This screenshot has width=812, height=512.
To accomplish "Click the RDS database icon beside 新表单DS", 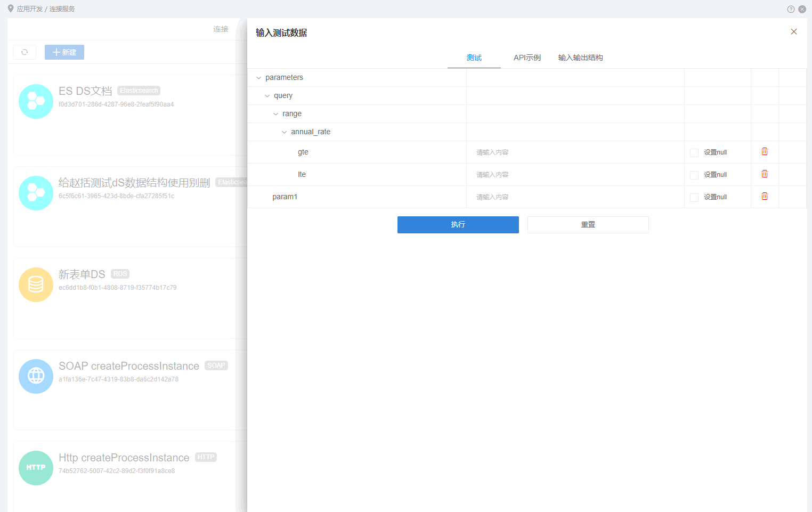I will [36, 285].
